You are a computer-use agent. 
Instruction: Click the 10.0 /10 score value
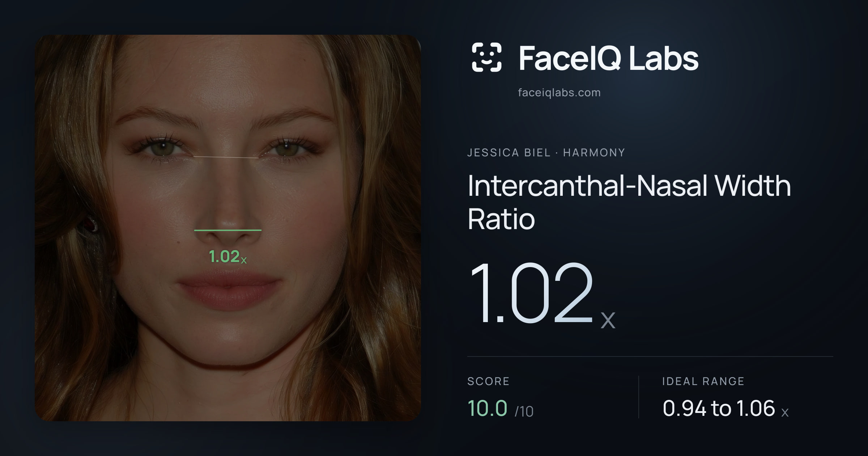point(501,408)
